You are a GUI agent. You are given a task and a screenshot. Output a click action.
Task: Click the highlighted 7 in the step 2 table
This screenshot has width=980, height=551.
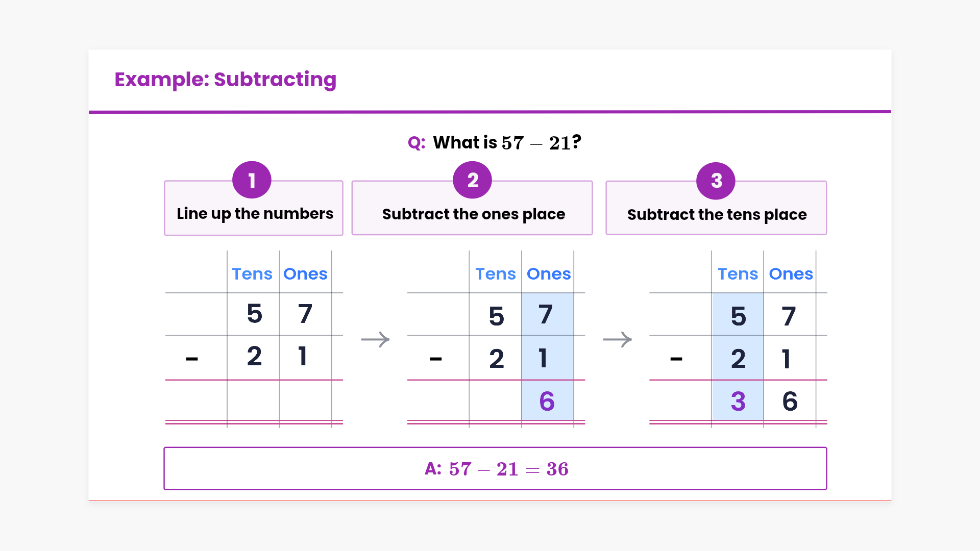(546, 314)
